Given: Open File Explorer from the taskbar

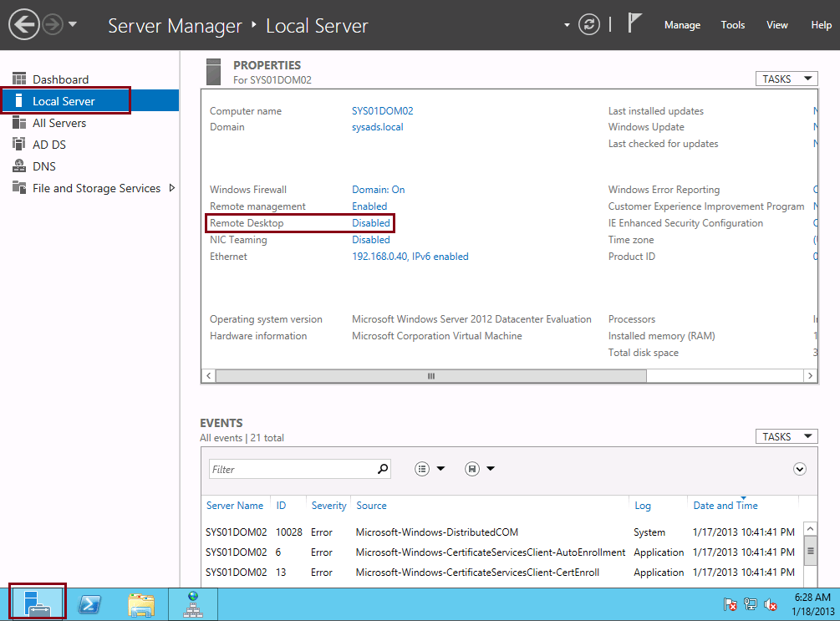Looking at the screenshot, I should point(141,605).
